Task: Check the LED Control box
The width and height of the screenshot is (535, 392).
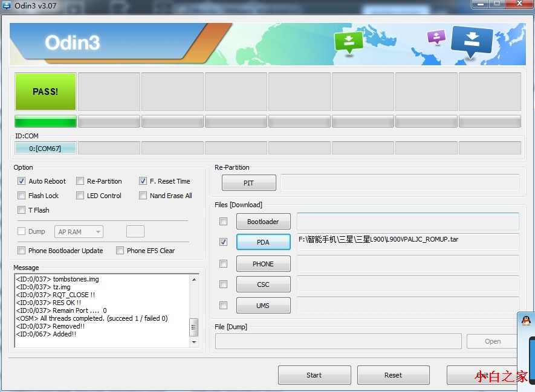Action: click(x=80, y=195)
